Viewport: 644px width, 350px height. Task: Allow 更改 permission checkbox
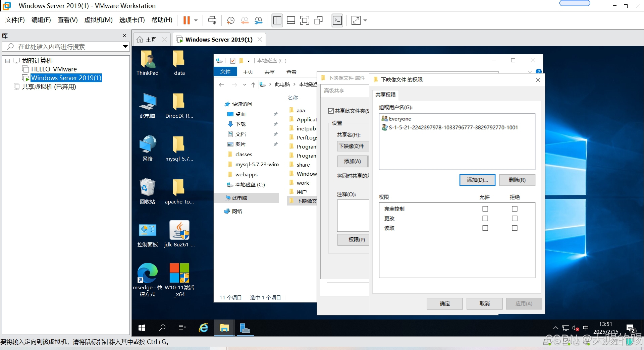(x=485, y=219)
